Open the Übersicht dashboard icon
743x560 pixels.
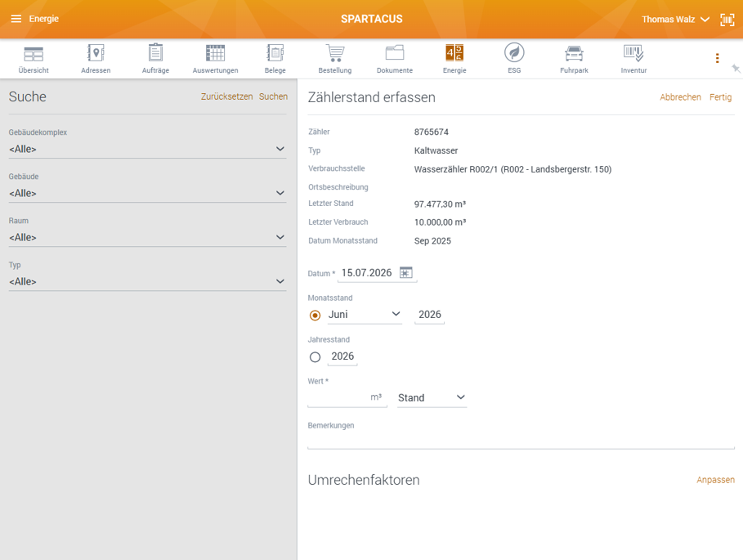[x=34, y=54]
